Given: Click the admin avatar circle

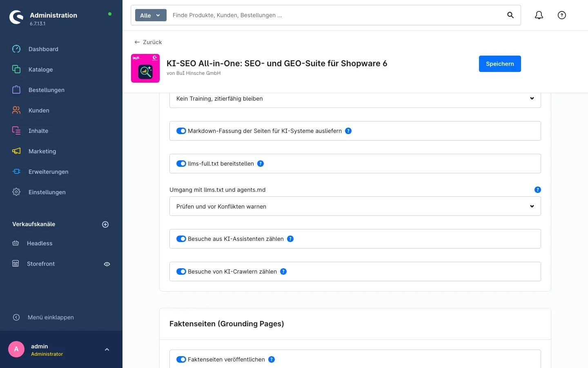Looking at the screenshot, I should pyautogui.click(x=16, y=349).
